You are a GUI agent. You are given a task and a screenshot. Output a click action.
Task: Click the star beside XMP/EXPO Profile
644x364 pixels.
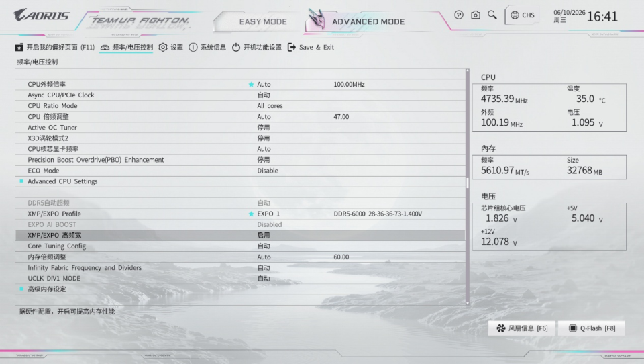(x=251, y=214)
